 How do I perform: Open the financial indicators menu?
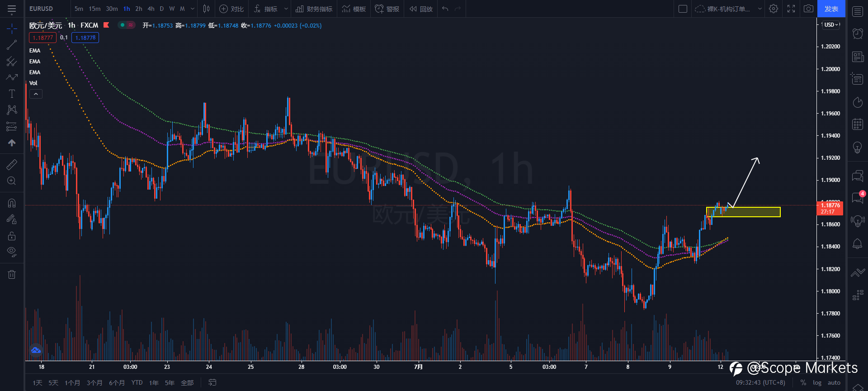(314, 9)
